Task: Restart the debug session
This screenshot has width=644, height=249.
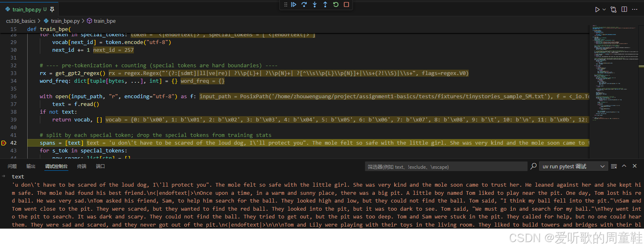Action: click(336, 4)
